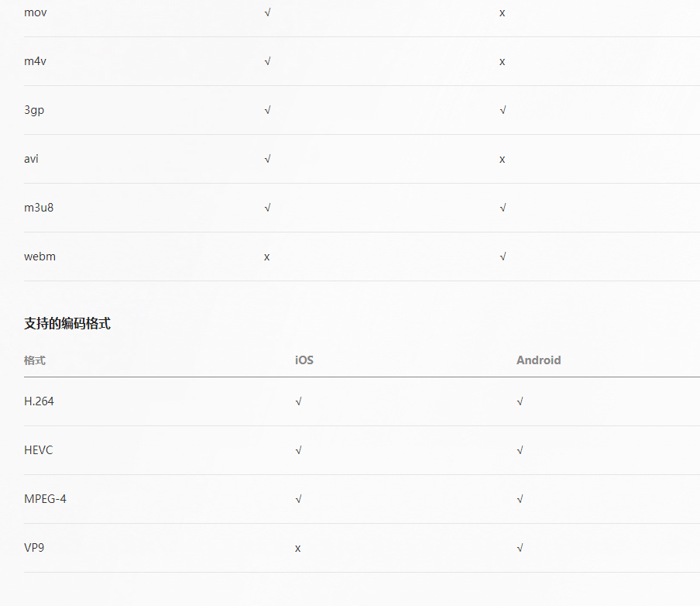The width and height of the screenshot is (700, 606).
Task: Click the avi format label
Action: [31, 159]
